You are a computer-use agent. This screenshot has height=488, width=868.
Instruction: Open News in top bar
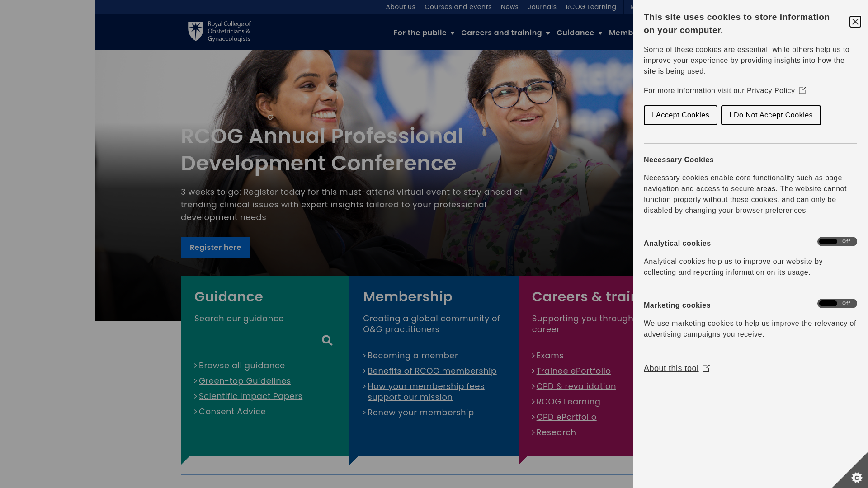509,7
